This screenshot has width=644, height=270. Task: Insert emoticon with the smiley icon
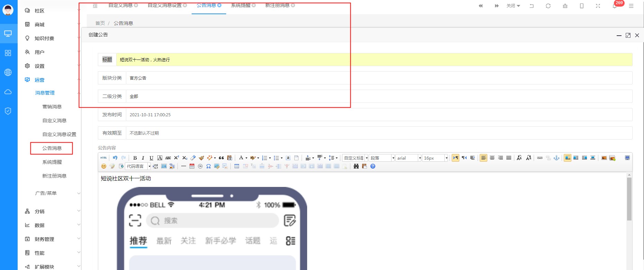coord(103,166)
